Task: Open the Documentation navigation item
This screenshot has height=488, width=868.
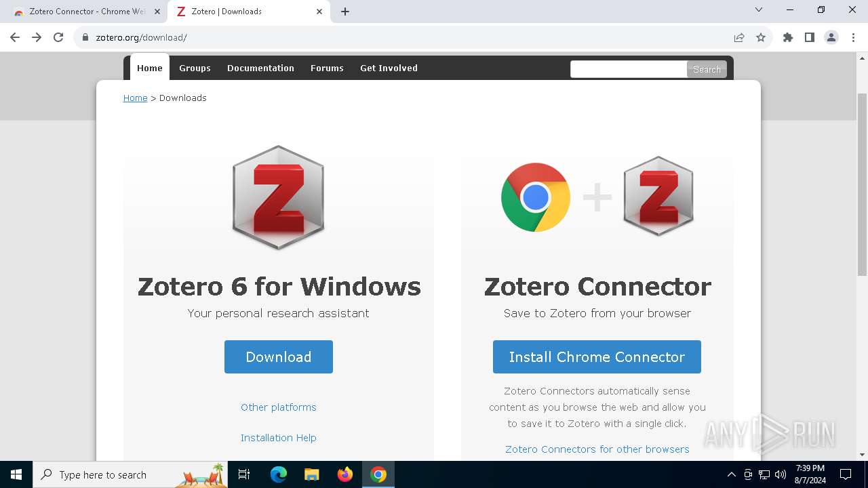Action: [x=260, y=68]
